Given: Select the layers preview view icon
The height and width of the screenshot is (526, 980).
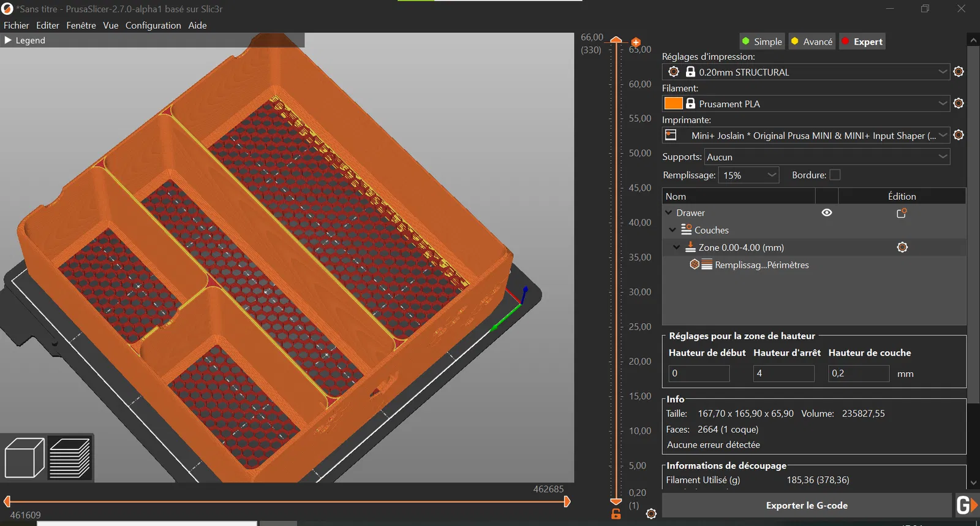Looking at the screenshot, I should pyautogui.click(x=70, y=457).
